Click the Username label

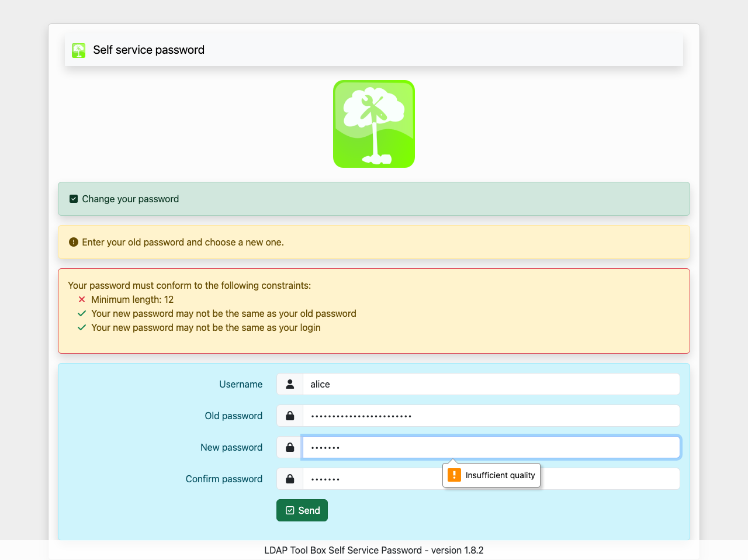(x=241, y=384)
